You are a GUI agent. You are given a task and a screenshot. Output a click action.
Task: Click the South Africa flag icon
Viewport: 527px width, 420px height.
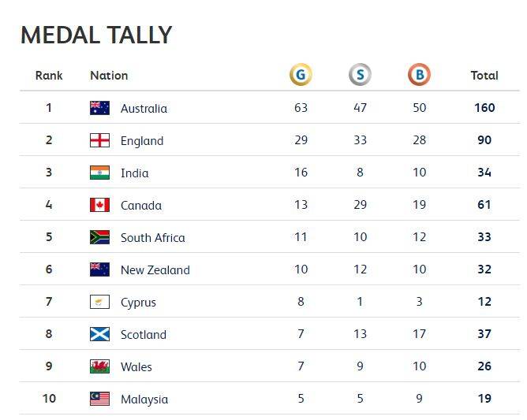pyautogui.click(x=100, y=237)
